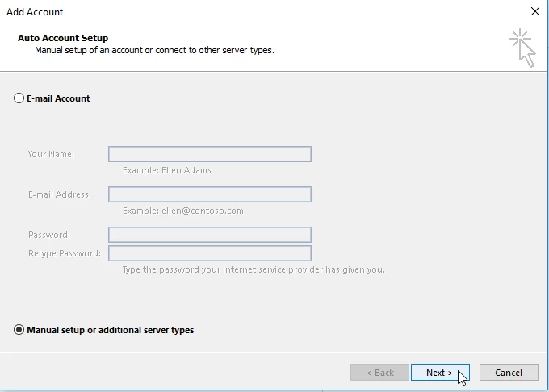549x392 pixels.
Task: Click the Password entry field
Action: pyautogui.click(x=210, y=235)
